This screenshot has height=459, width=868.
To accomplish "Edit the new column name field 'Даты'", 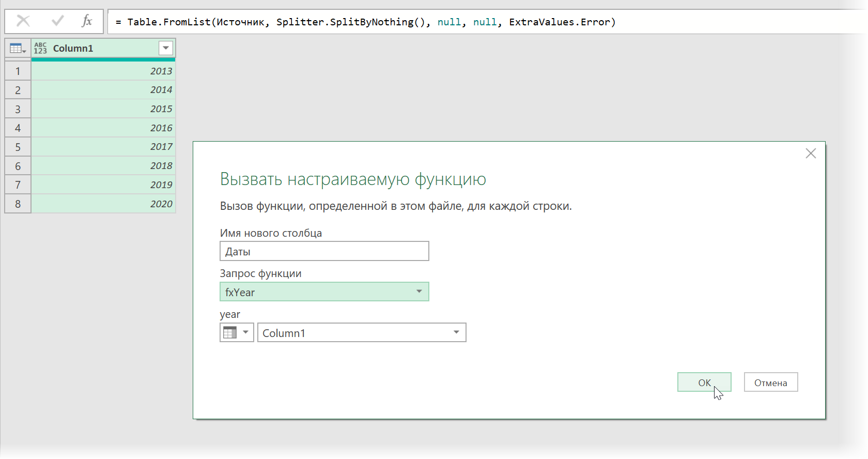I will (x=324, y=251).
